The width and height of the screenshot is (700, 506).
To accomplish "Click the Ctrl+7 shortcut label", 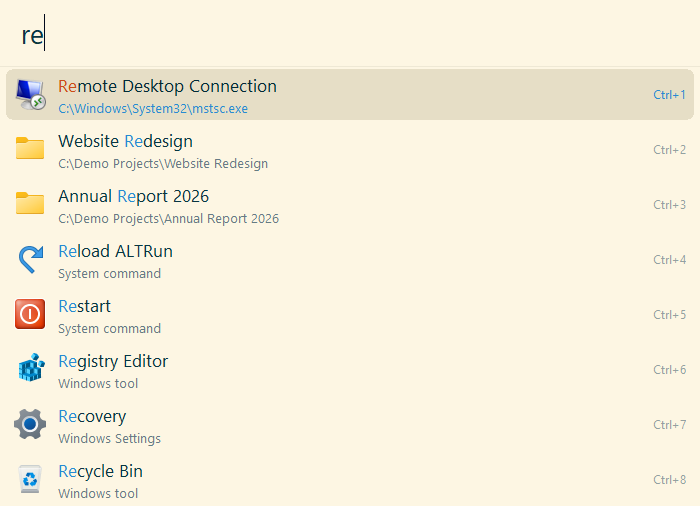I will [x=669, y=424].
